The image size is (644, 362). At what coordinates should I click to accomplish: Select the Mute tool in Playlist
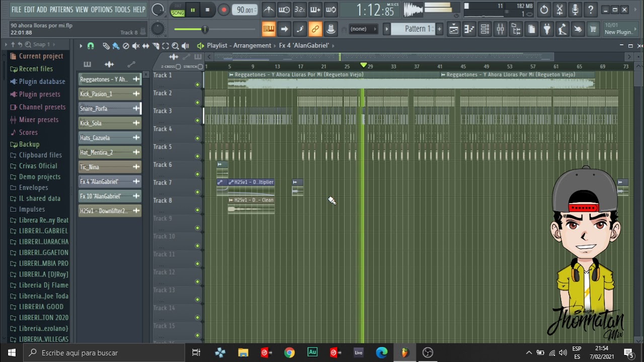click(136, 46)
